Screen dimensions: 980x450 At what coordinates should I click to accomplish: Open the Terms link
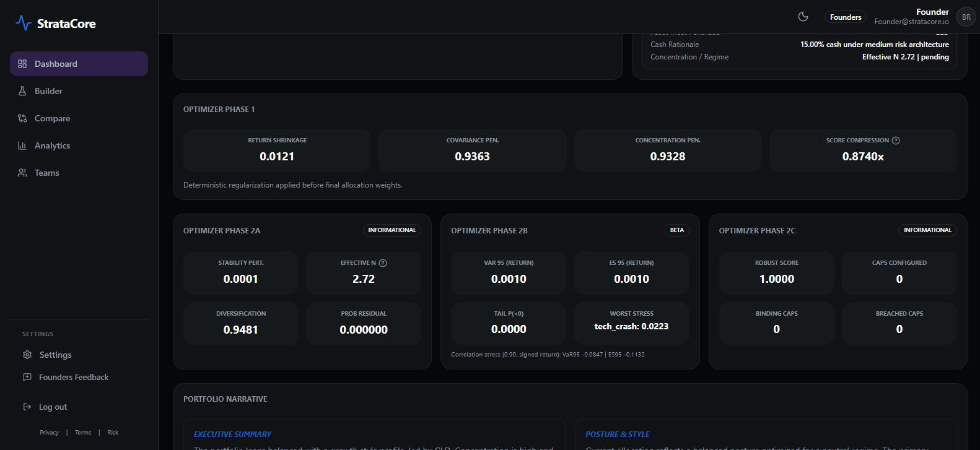click(83, 433)
